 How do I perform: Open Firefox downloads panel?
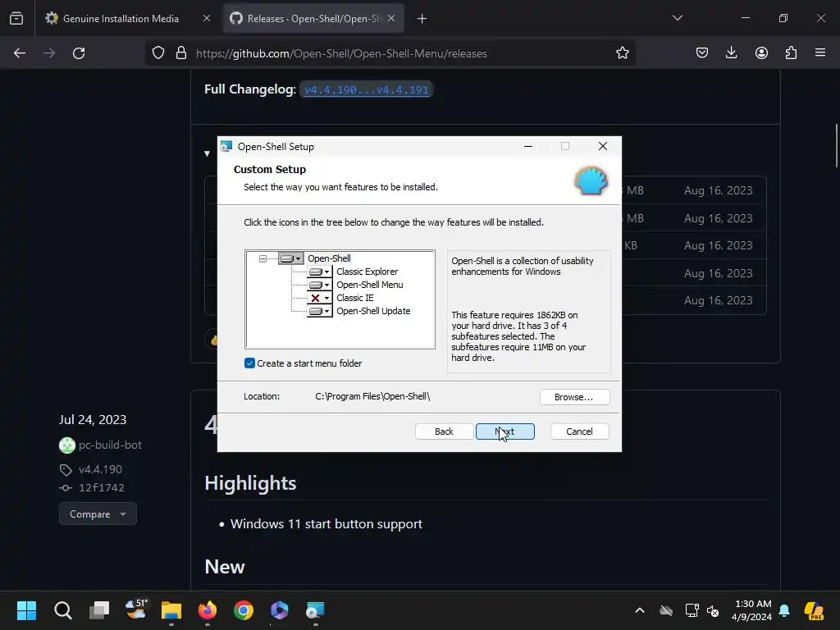coord(731,53)
